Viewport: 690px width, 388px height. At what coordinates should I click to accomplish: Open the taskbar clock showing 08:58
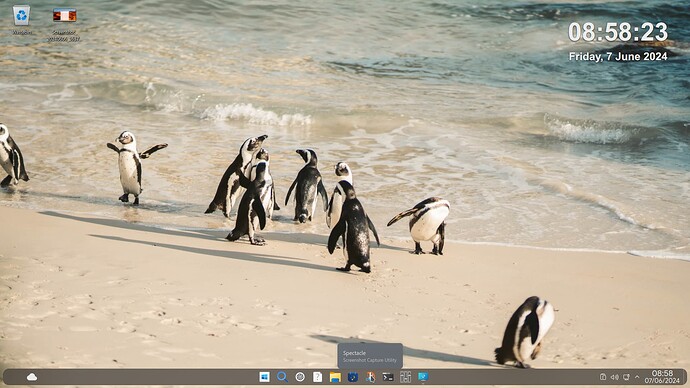(662, 377)
